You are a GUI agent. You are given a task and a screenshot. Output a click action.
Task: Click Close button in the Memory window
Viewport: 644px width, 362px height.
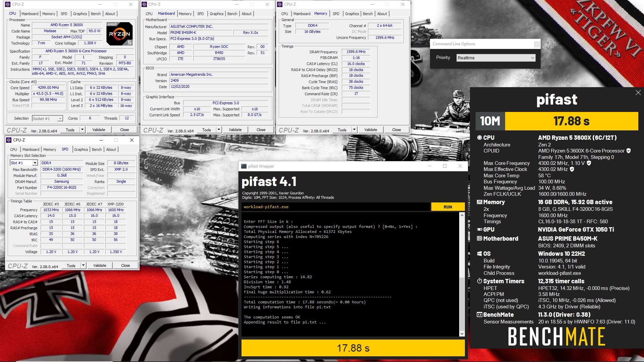pyautogui.click(x=396, y=130)
